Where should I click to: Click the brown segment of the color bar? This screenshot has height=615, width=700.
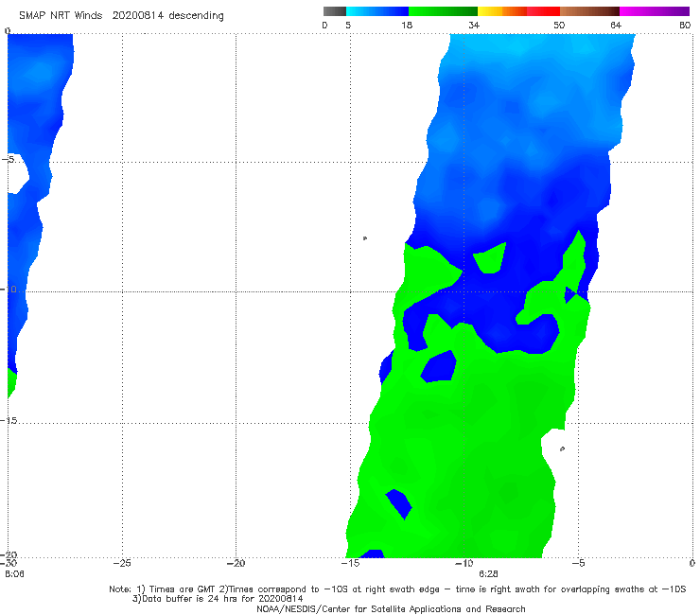click(x=589, y=11)
